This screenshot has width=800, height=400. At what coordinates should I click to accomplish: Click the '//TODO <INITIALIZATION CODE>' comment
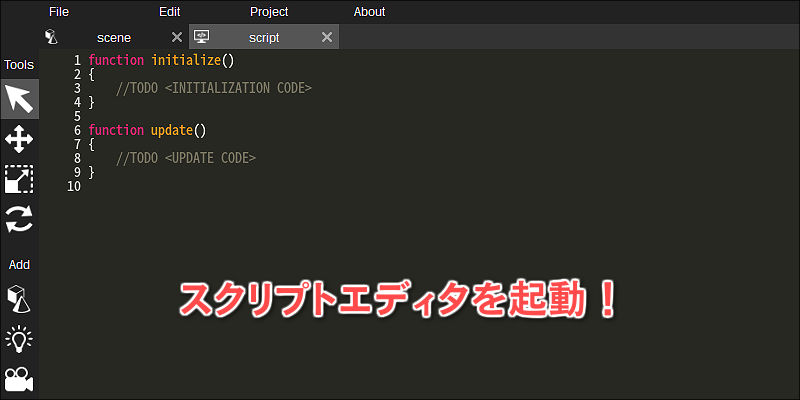tap(214, 88)
